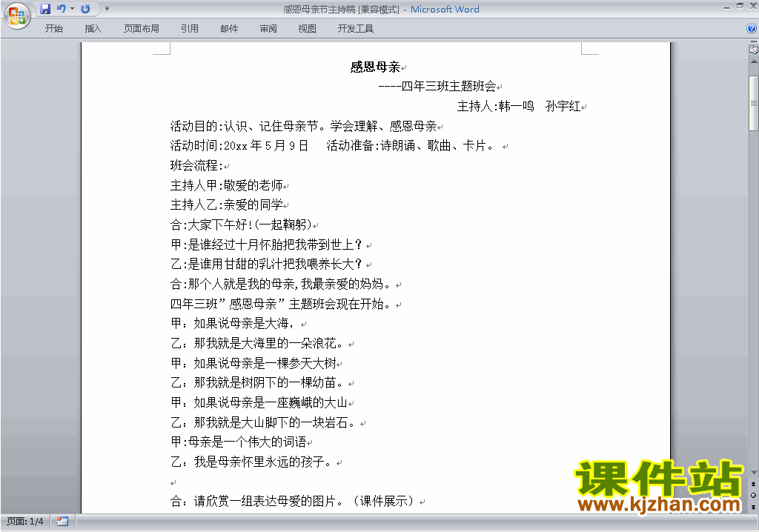
Task: Open Microsoft Word Help
Action: tap(752, 29)
